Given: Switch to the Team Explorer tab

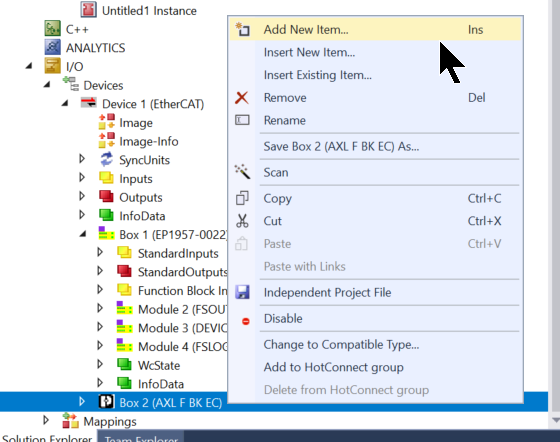Looking at the screenshot, I should [x=141, y=438].
